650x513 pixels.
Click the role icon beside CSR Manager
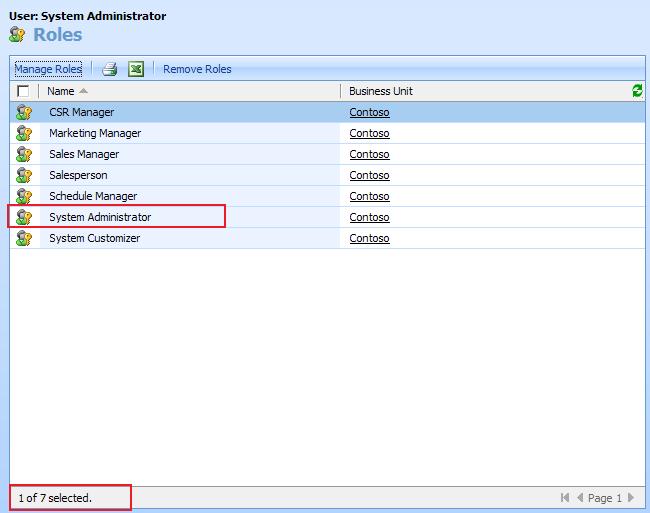tap(24, 112)
